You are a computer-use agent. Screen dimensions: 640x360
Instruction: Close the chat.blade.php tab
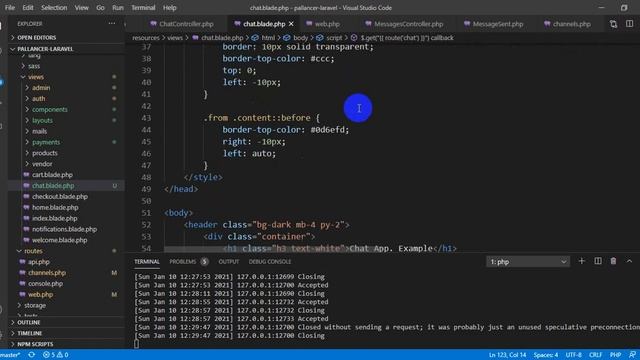tap(291, 24)
